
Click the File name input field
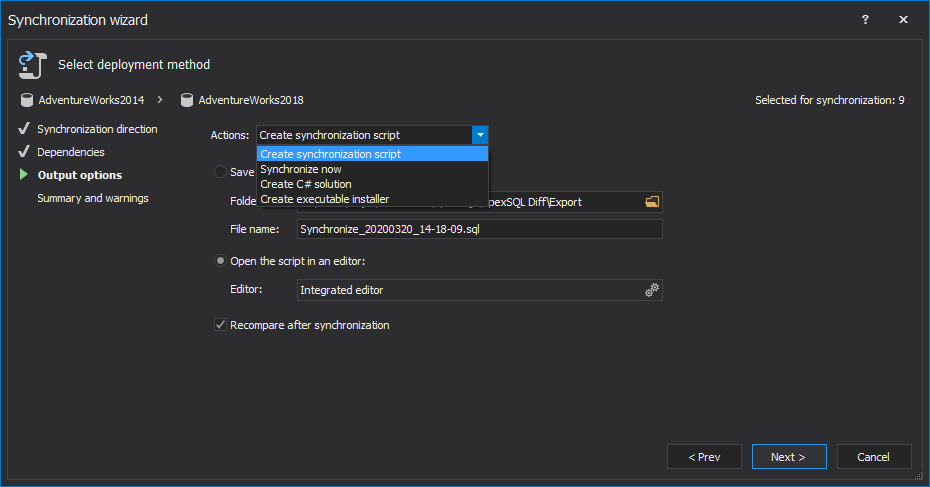[480, 229]
